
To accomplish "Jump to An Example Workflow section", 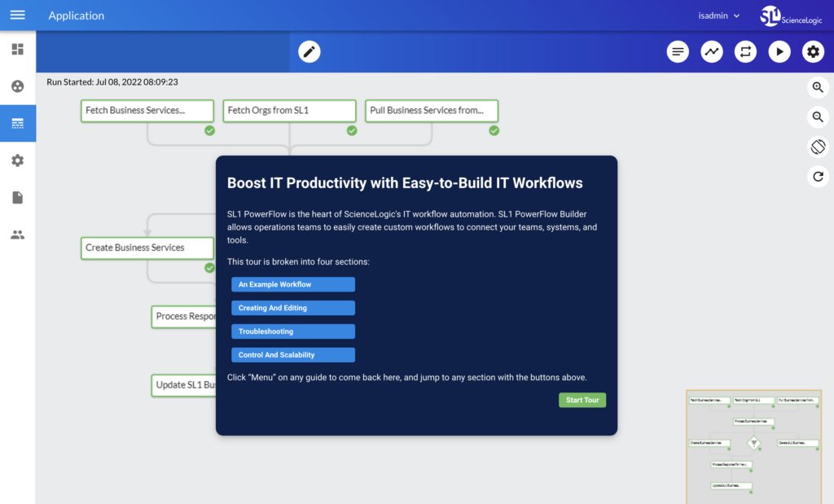I will pyautogui.click(x=293, y=284).
